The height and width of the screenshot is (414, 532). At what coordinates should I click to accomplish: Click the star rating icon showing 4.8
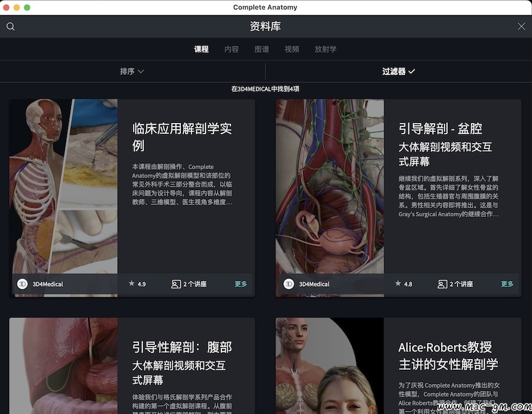tap(398, 283)
